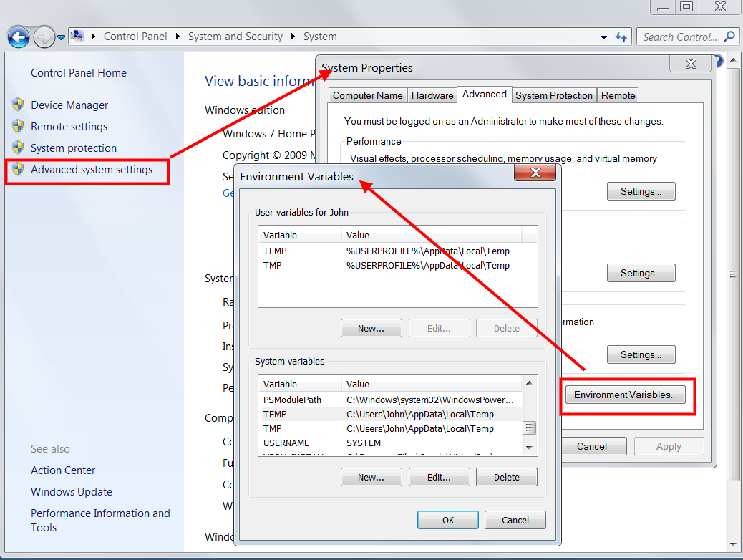Click the system variables list scroll-down arrow
Image resolution: width=743 pixels, height=560 pixels.
coord(529,448)
